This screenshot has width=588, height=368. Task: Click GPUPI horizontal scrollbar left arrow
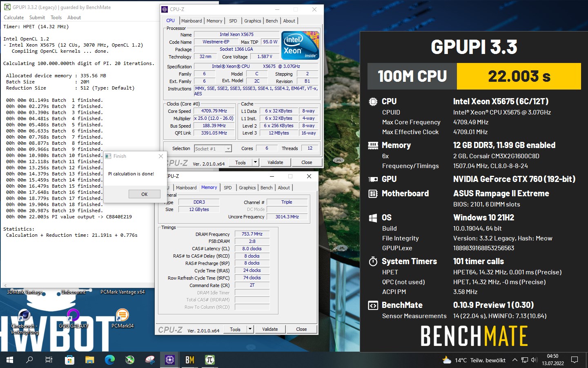[x=5, y=285]
